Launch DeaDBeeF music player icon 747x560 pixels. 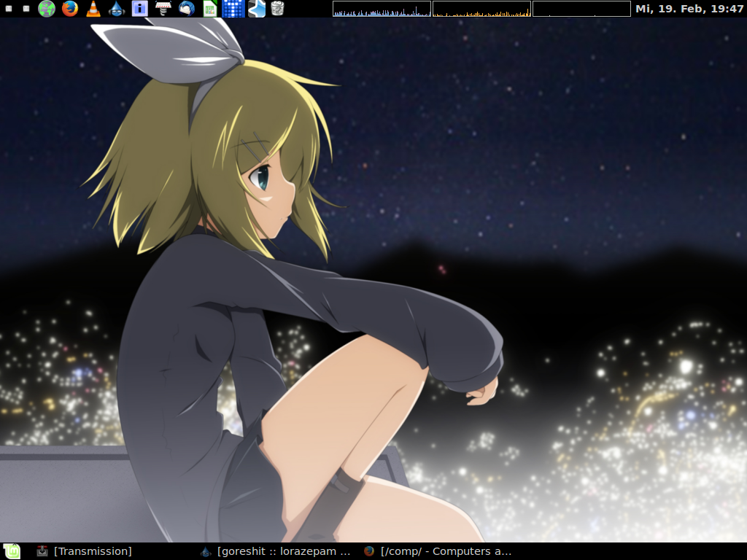pos(117,9)
